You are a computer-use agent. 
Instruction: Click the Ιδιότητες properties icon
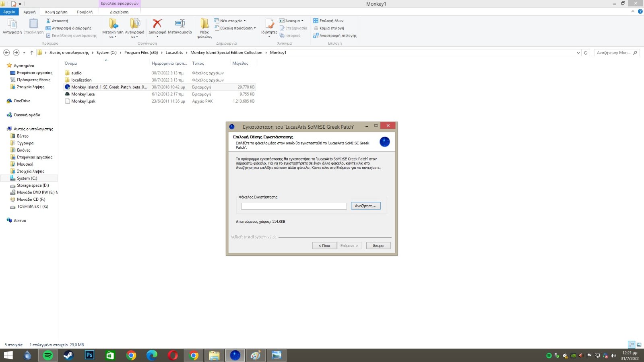(269, 24)
